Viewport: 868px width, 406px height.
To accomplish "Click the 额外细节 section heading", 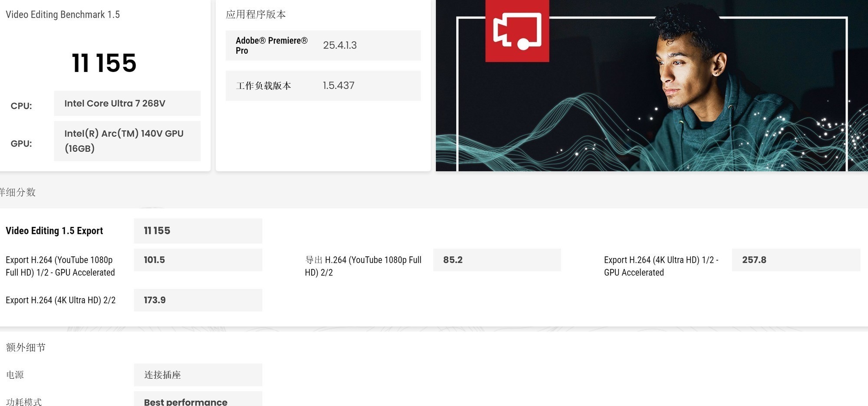I will tap(26, 347).
